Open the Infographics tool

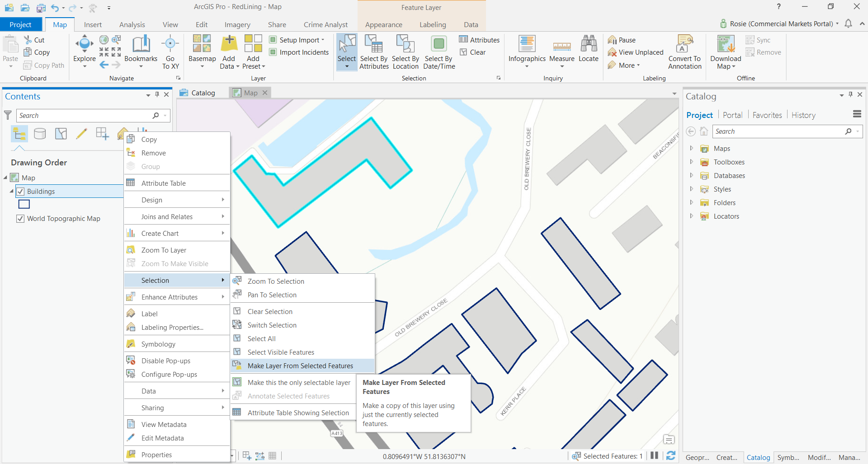click(527, 51)
